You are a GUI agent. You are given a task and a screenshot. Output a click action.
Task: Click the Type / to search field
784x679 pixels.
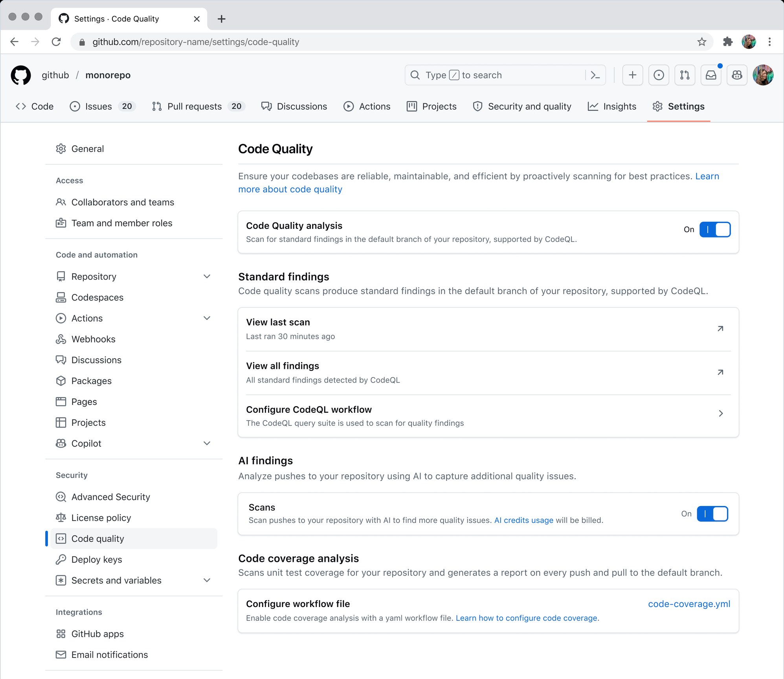[505, 75]
